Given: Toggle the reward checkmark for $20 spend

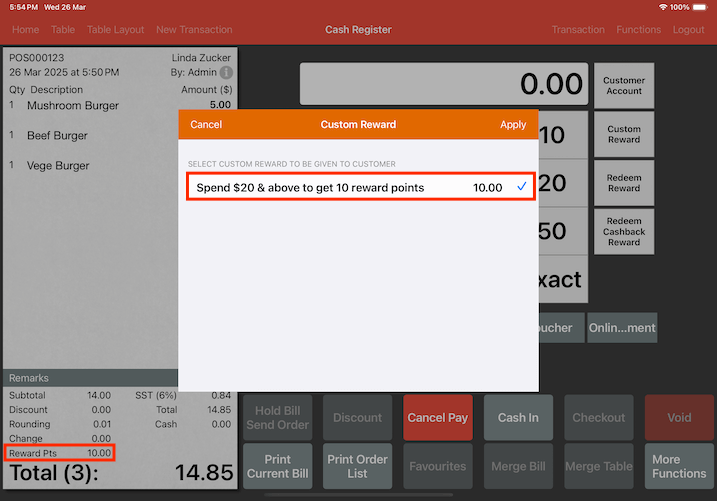Looking at the screenshot, I should coord(521,187).
